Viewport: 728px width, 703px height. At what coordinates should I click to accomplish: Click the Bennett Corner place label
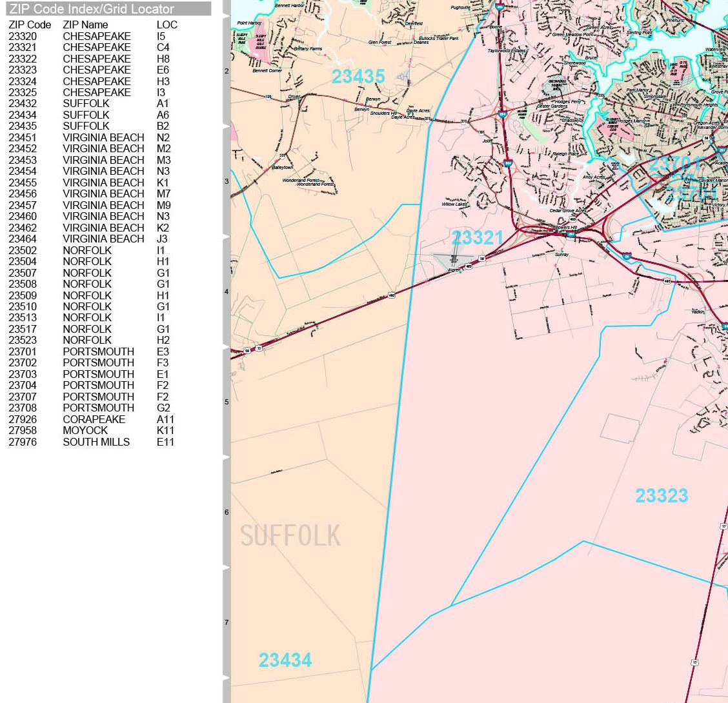point(267,70)
